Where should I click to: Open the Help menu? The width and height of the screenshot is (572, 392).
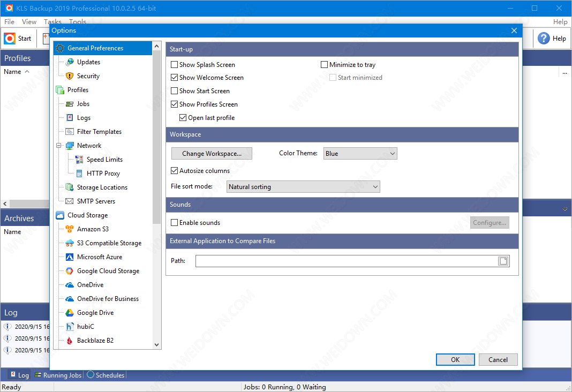(560, 21)
